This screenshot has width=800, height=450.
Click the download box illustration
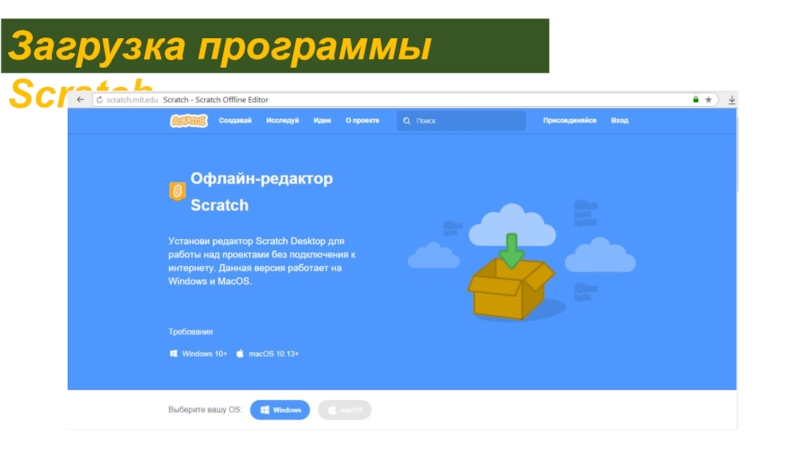(x=512, y=277)
